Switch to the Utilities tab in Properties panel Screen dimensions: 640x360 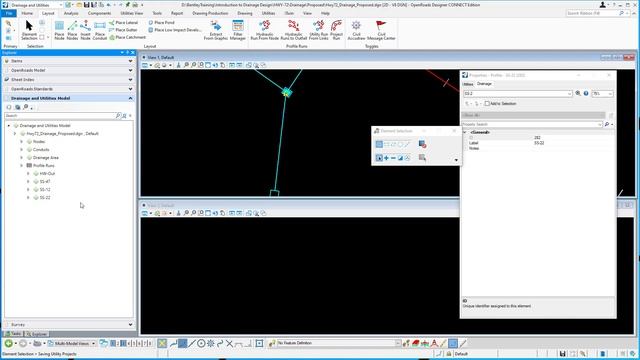point(468,84)
